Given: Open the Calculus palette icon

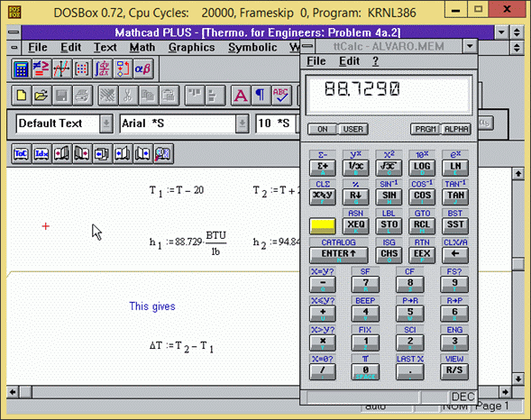Looking at the screenshot, I should tap(102, 69).
